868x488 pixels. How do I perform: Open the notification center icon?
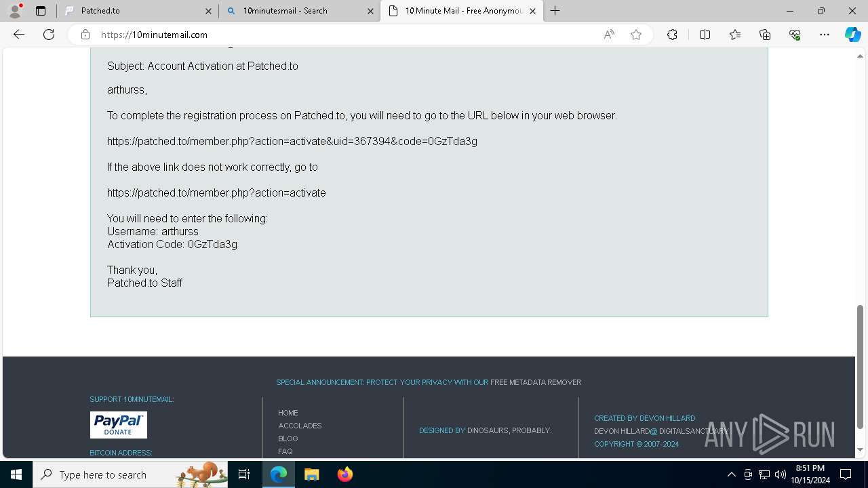pyautogui.click(x=846, y=474)
